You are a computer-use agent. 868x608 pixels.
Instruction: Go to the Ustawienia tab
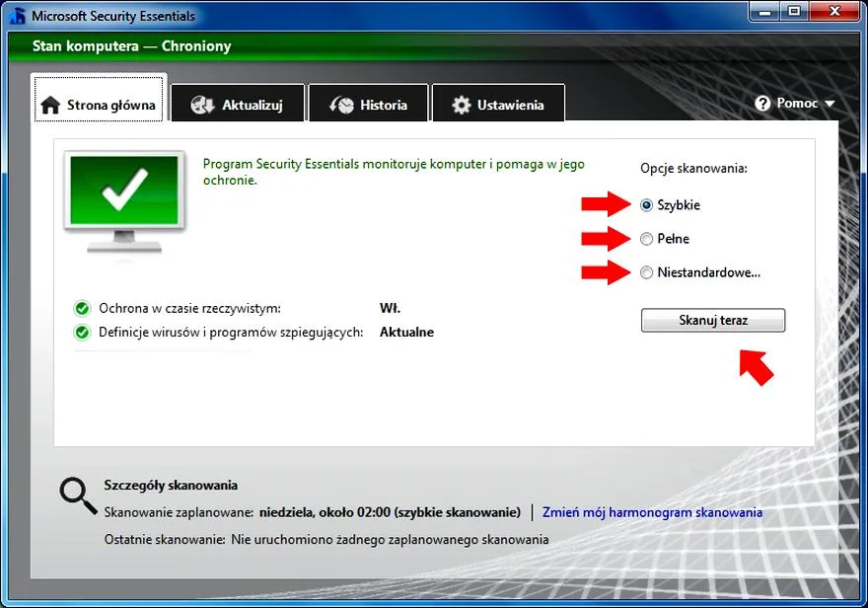498,103
